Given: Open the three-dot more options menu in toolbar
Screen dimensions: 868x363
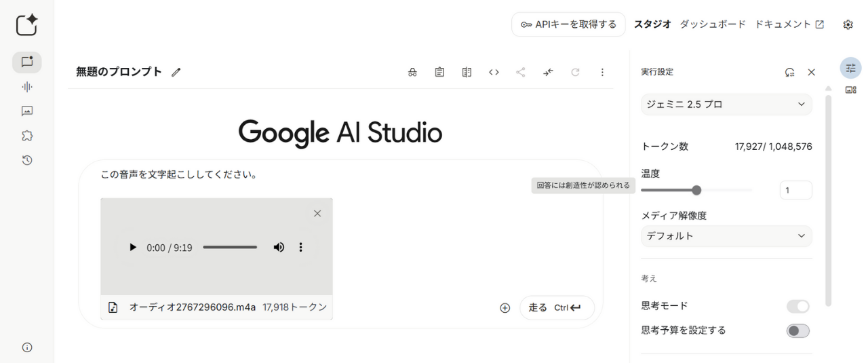Looking at the screenshot, I should 602,72.
